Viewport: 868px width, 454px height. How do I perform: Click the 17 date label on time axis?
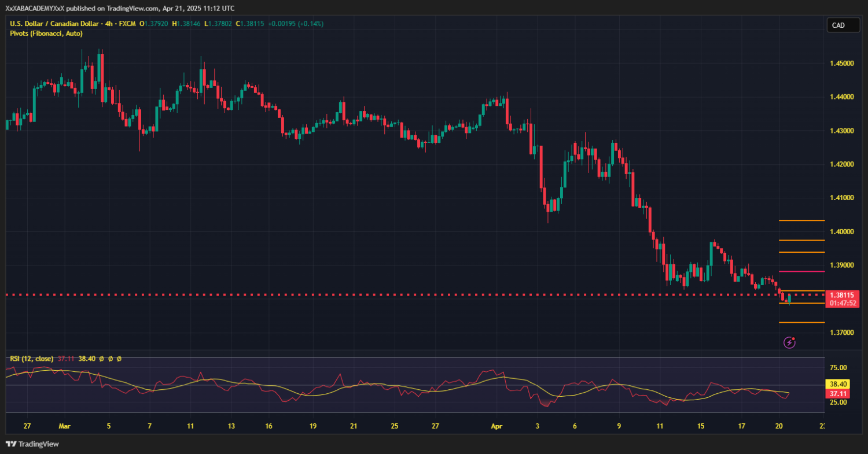pos(741,426)
